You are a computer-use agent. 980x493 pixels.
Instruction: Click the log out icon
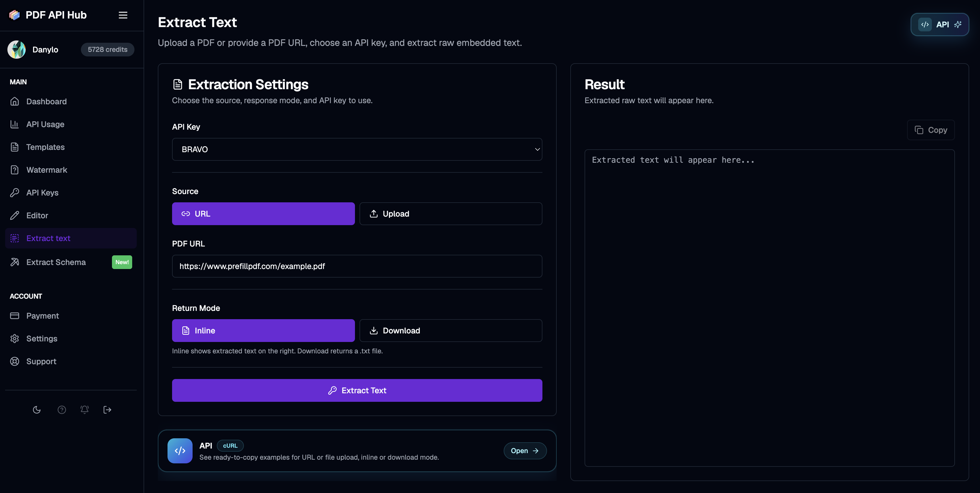[107, 410]
